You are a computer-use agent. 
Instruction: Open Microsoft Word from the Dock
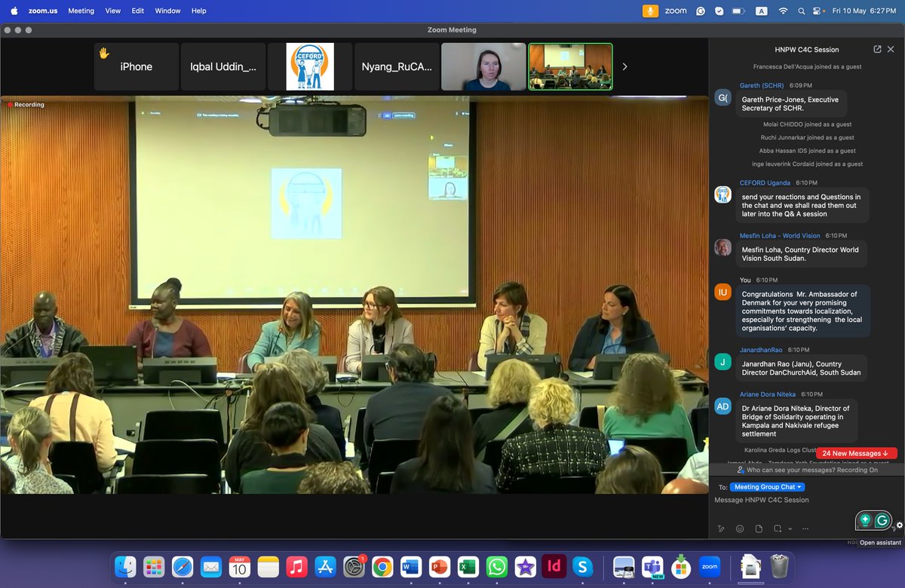pyautogui.click(x=411, y=566)
